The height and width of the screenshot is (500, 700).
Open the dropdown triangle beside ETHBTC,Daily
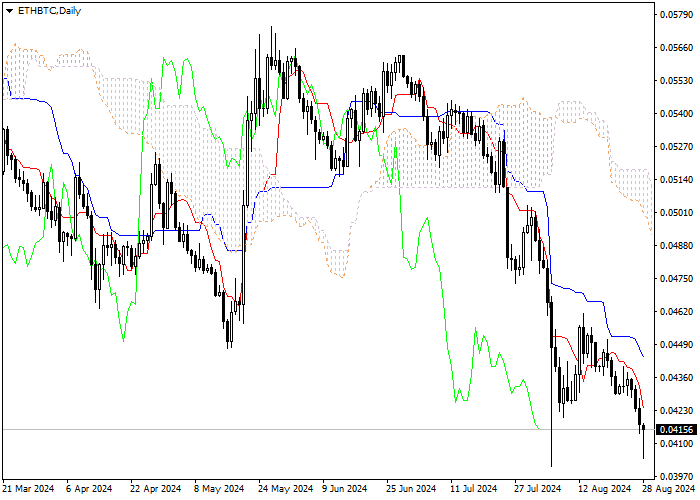(10, 11)
